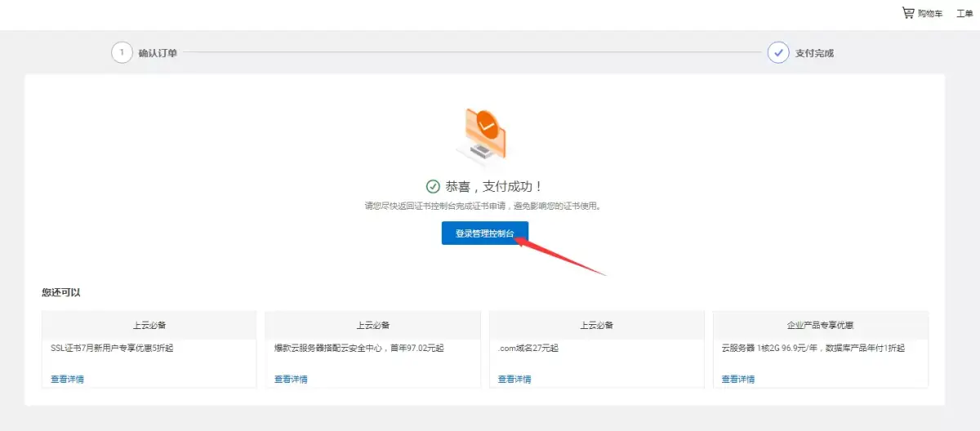The image size is (980, 431).
Task: Open 查看详情 under 爆款云服务器 offer
Action: [291, 379]
